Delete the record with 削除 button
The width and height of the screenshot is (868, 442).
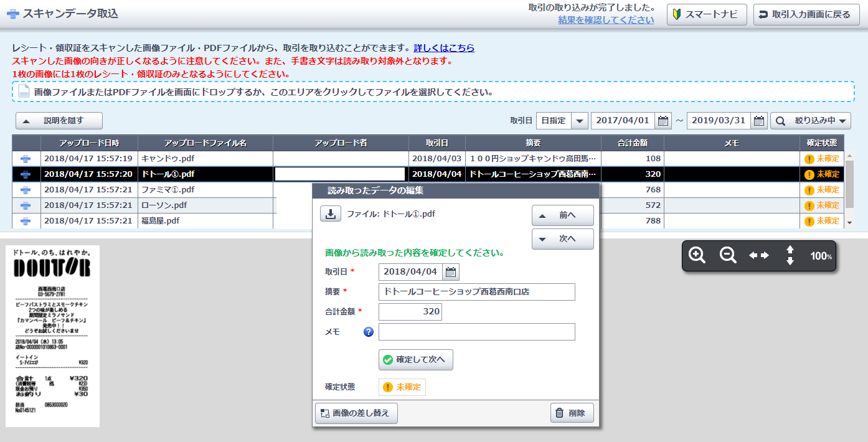572,413
